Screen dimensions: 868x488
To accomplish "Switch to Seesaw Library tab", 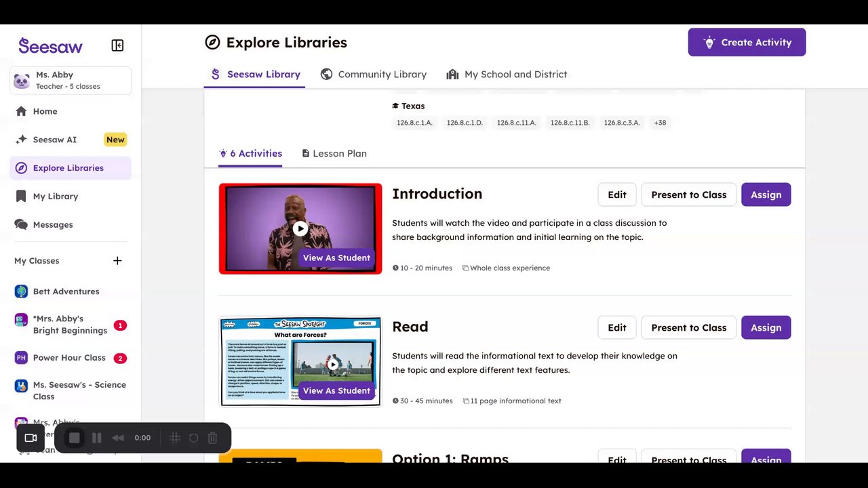I will point(255,75).
